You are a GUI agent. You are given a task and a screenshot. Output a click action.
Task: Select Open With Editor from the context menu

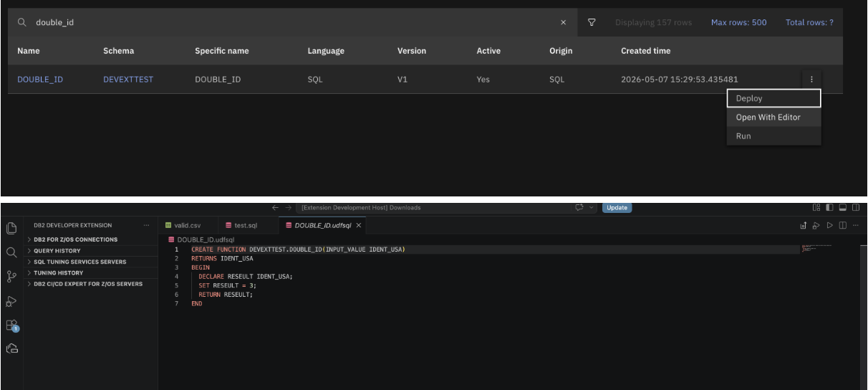point(773,117)
